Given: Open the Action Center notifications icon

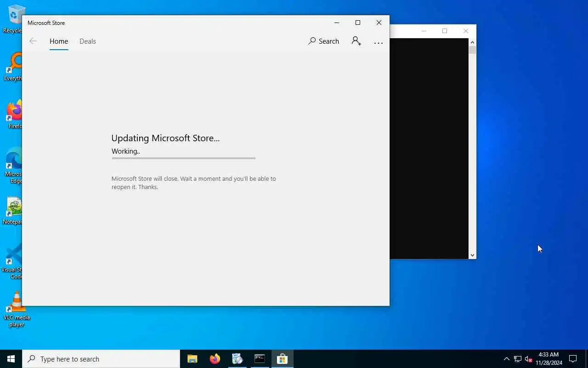Looking at the screenshot, I should [x=573, y=359].
